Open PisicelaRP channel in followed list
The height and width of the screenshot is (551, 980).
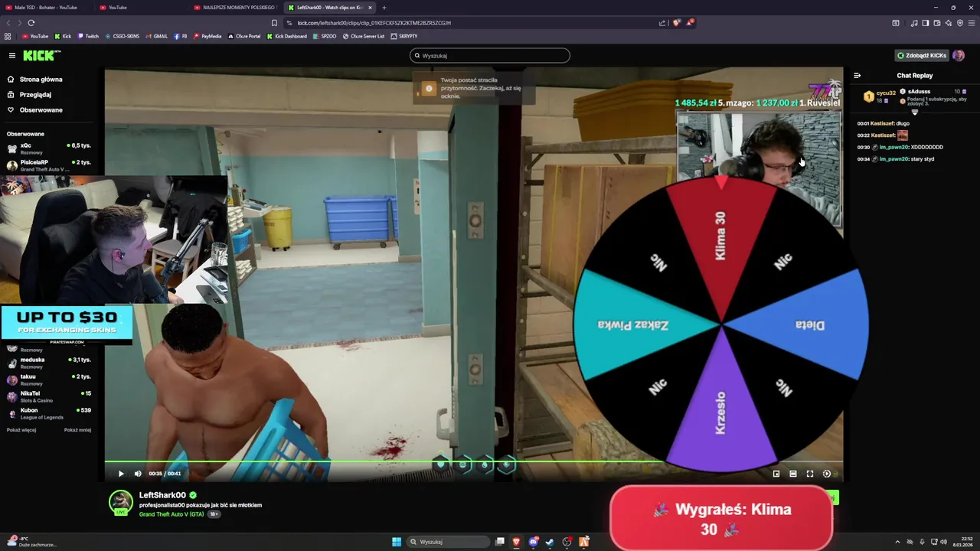tap(48, 165)
